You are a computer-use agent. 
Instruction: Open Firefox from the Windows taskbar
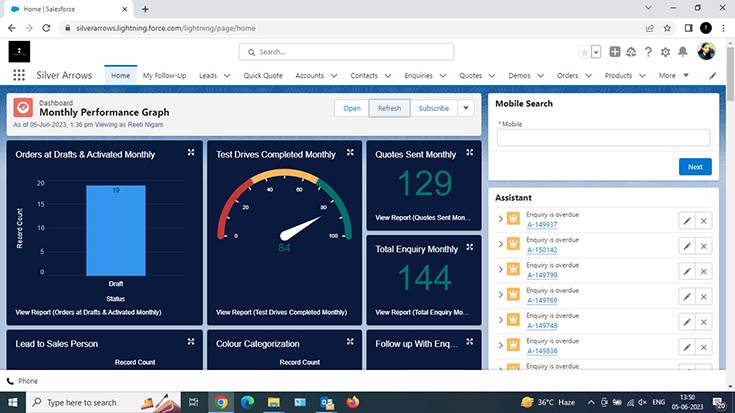pos(352,402)
